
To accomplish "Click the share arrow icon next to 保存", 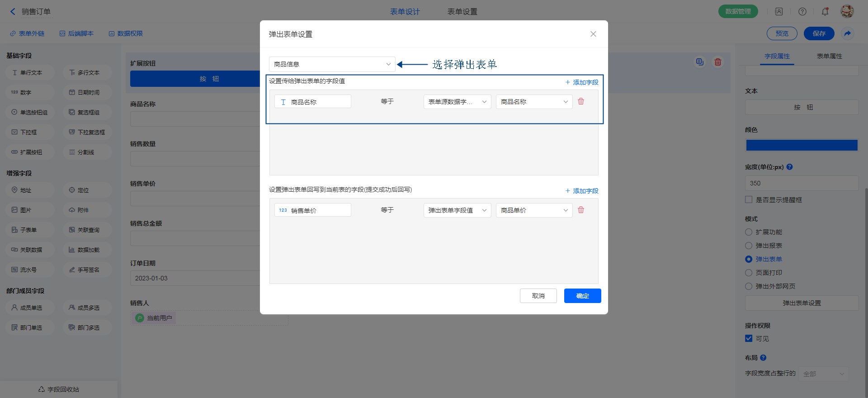I will tap(847, 33).
